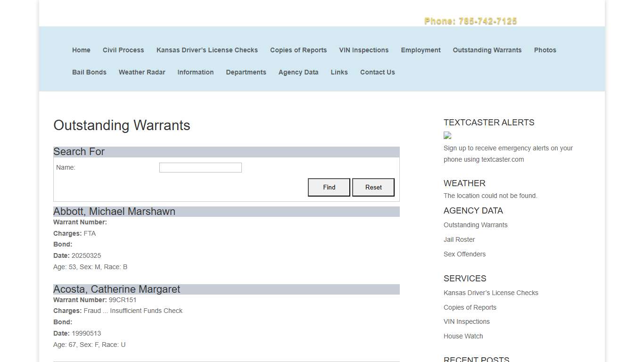
Task: Select warrant entry Abbott, Michael Marshawn
Action: (x=114, y=211)
